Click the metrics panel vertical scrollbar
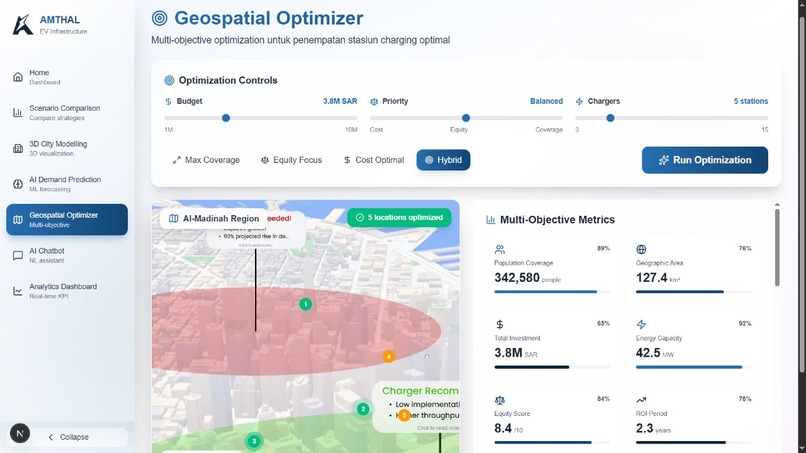The image size is (806, 453). (x=777, y=247)
